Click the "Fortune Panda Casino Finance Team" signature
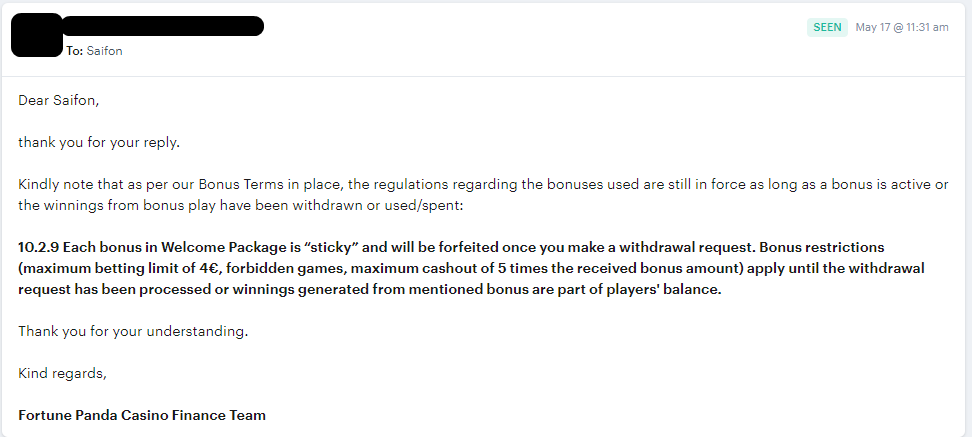This screenshot has height=437, width=972. point(142,415)
